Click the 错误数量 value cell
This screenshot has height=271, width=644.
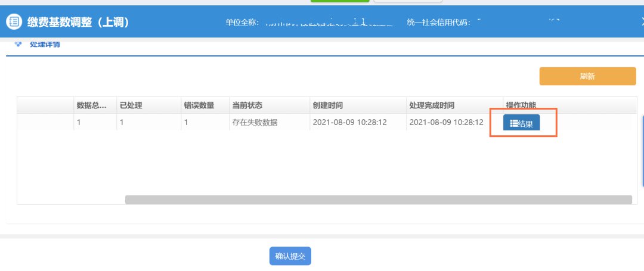pos(205,122)
